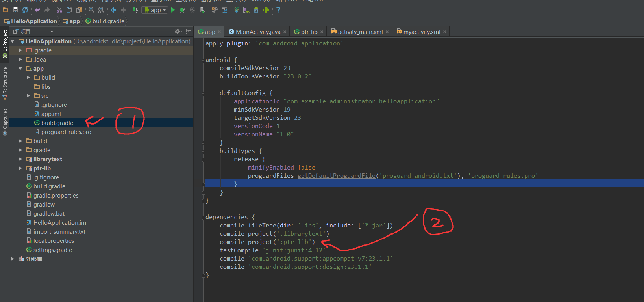Screen dimensions: 644x302
Task: Click the Open folder toolbar icon
Action: pyautogui.click(x=6, y=10)
